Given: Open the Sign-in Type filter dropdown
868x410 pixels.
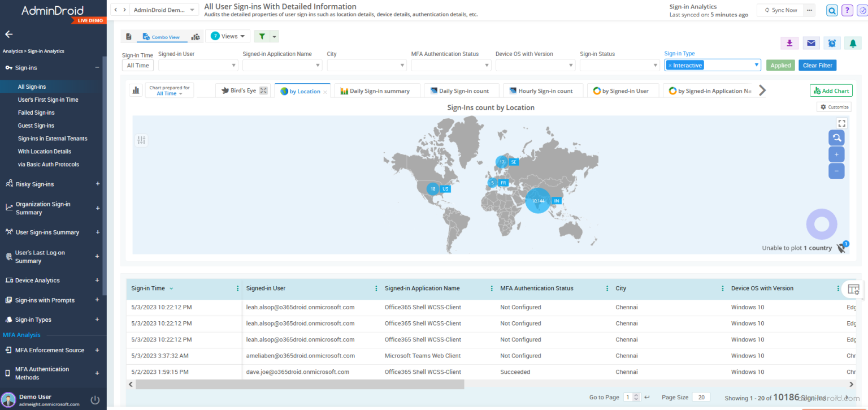Looking at the screenshot, I should [x=757, y=64].
